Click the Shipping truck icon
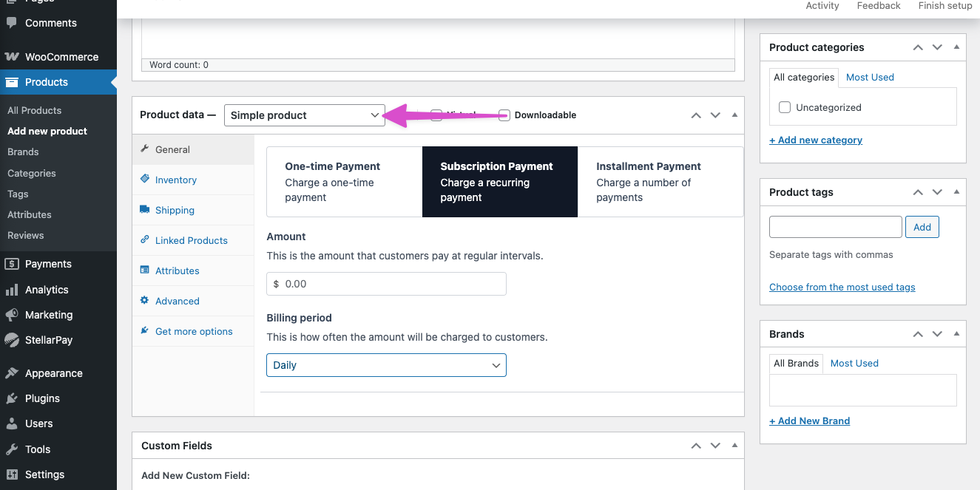The image size is (980, 490). click(145, 210)
